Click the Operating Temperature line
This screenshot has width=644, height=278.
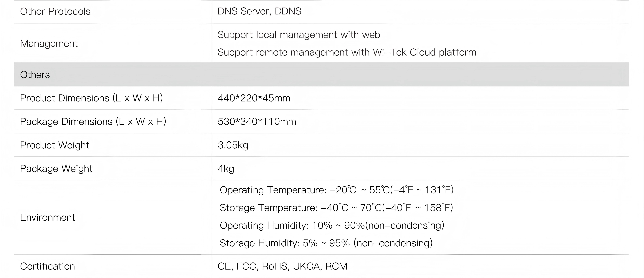(336, 190)
